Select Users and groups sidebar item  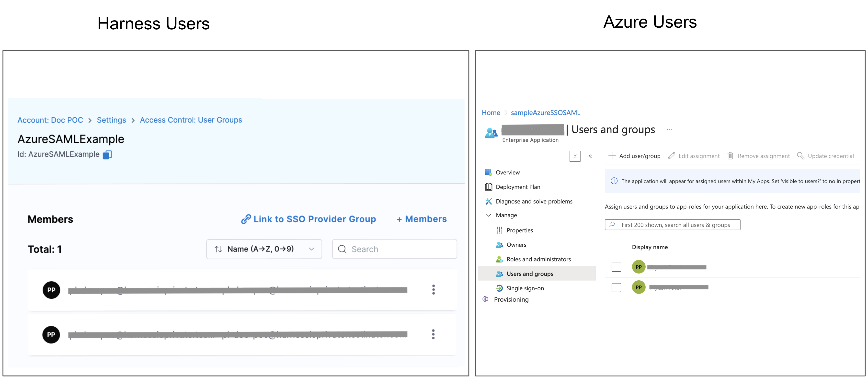pos(537,274)
